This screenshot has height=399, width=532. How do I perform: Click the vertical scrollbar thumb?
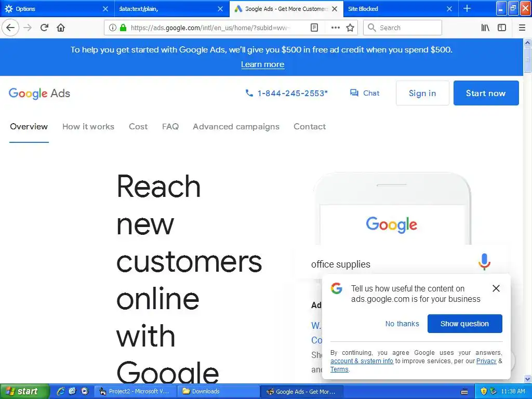pyautogui.click(x=528, y=60)
